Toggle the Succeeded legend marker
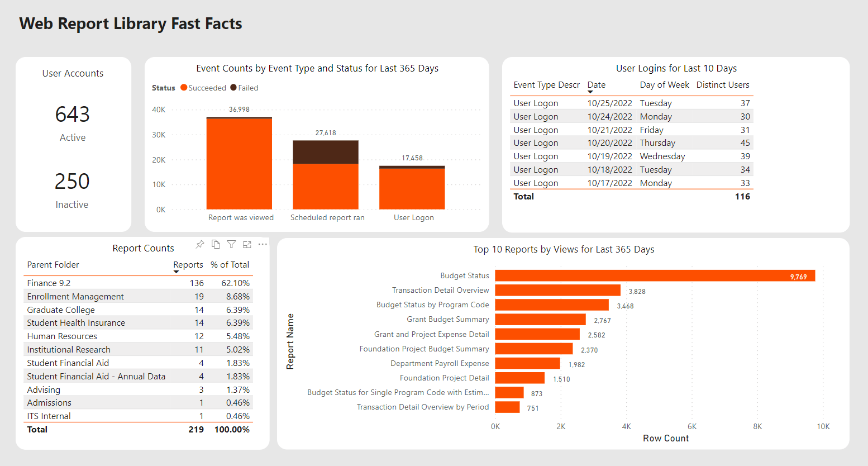This screenshot has height=466, width=868. (184, 88)
